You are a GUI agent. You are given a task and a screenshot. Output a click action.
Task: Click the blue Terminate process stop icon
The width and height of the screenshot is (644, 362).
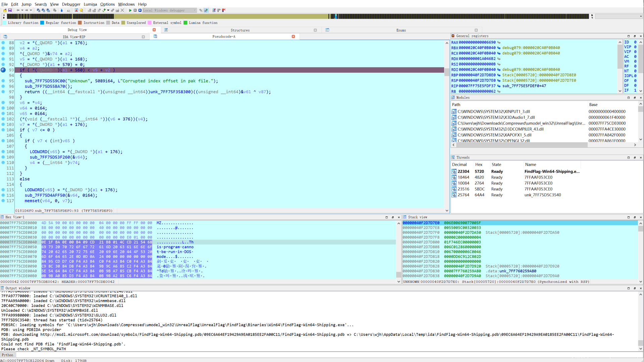coord(140,10)
